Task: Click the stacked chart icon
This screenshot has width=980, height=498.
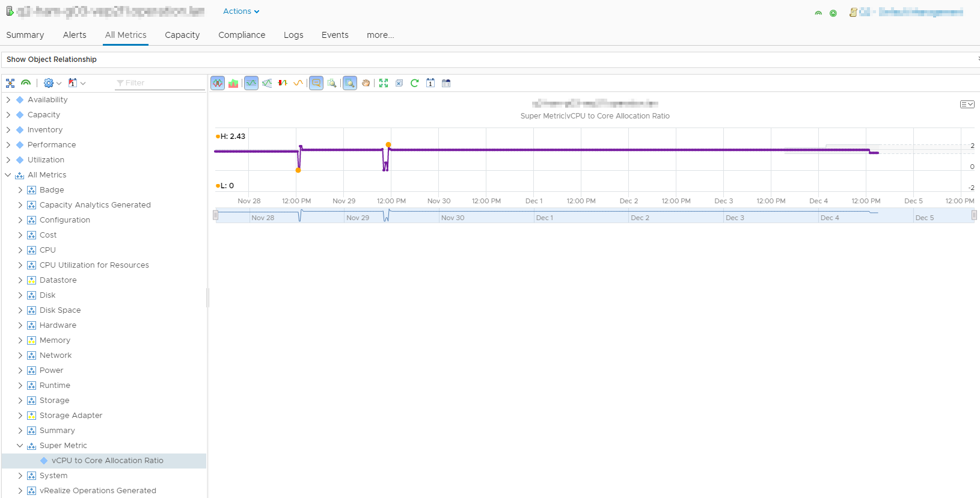Action: pos(233,83)
